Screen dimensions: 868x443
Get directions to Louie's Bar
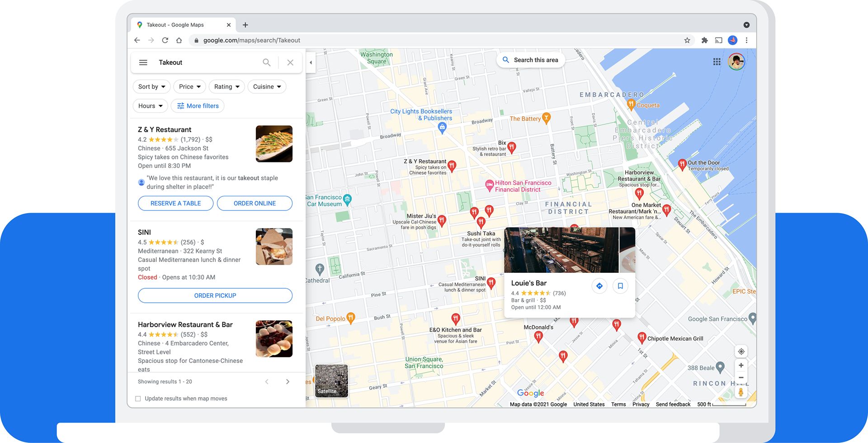pyautogui.click(x=599, y=286)
